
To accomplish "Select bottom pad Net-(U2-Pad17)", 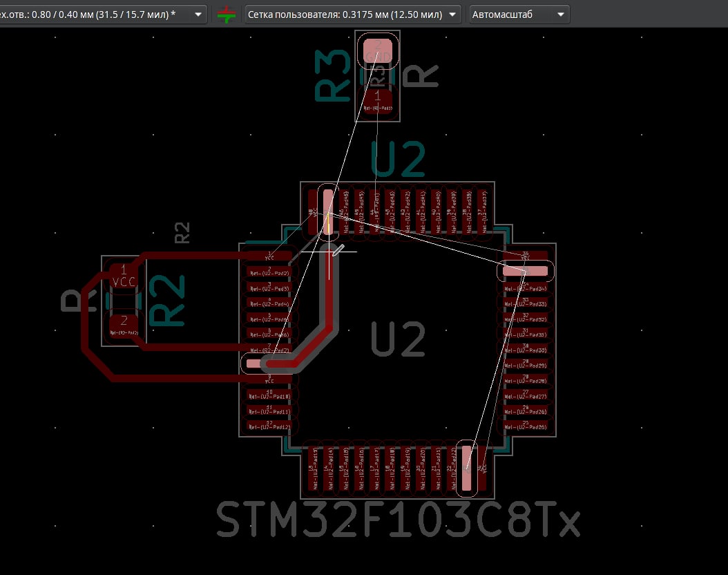I will pos(374,469).
